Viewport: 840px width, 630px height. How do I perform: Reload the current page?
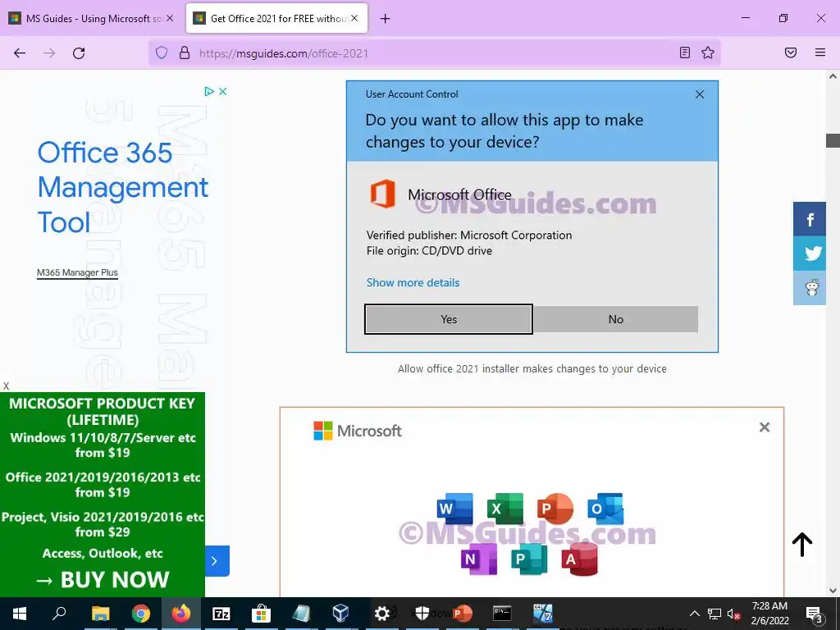(79, 53)
